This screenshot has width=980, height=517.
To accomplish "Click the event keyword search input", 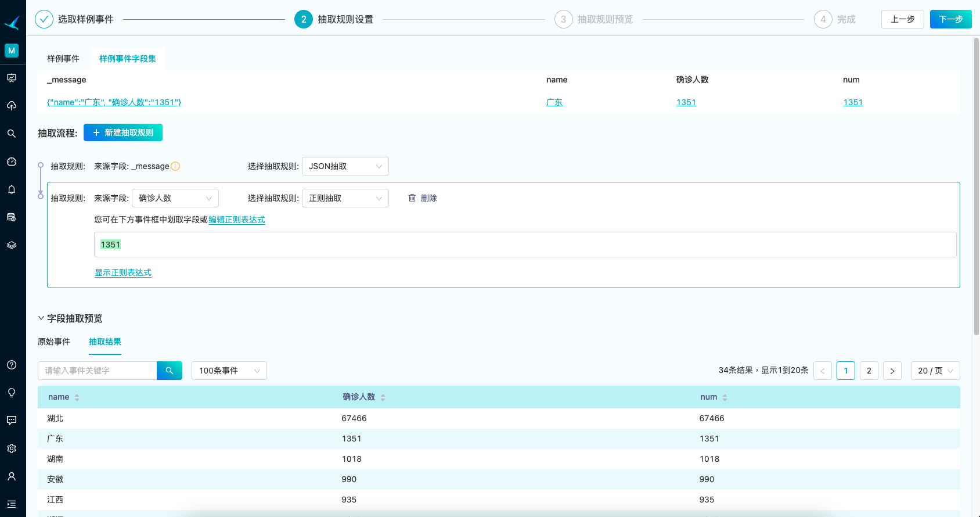I will click(x=98, y=371).
